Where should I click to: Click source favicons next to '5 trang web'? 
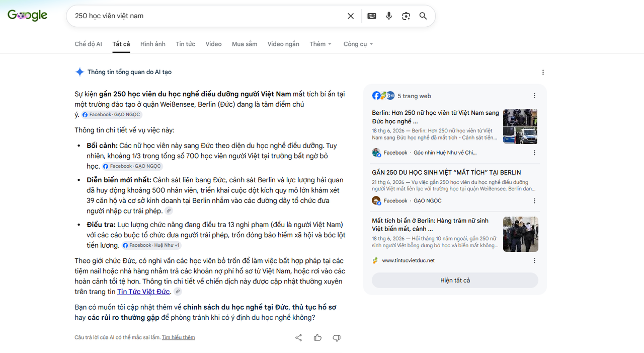[383, 96]
